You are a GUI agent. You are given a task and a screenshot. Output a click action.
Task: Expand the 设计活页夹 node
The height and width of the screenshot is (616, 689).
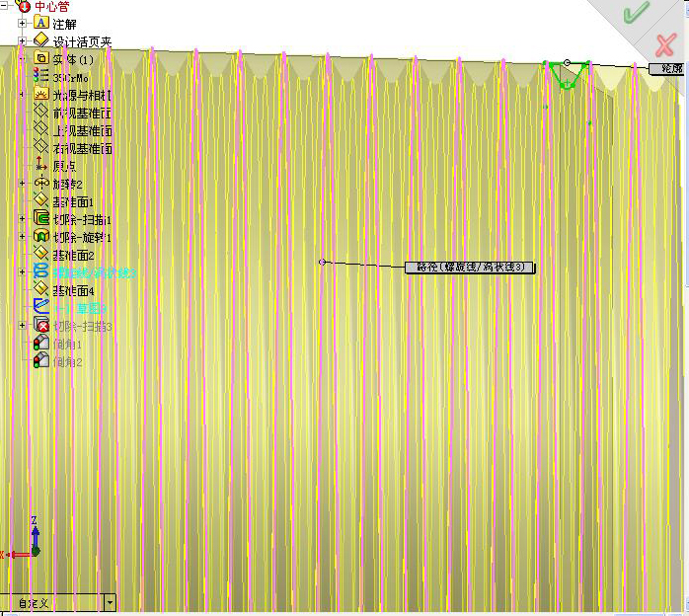pyautogui.click(x=22, y=40)
